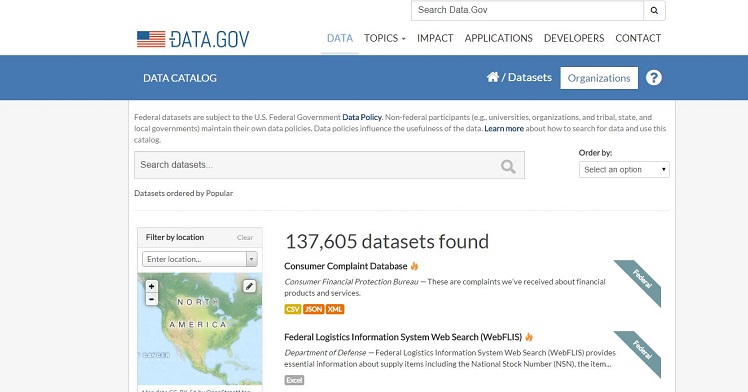The width and height of the screenshot is (748, 392).
Task: Click the Organizations button
Action: click(x=599, y=78)
